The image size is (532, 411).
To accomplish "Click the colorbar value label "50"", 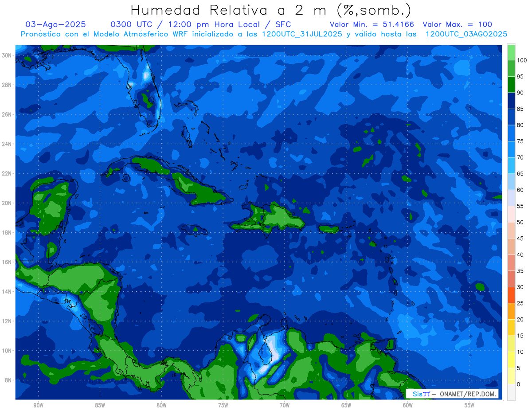I will pos(520,222).
